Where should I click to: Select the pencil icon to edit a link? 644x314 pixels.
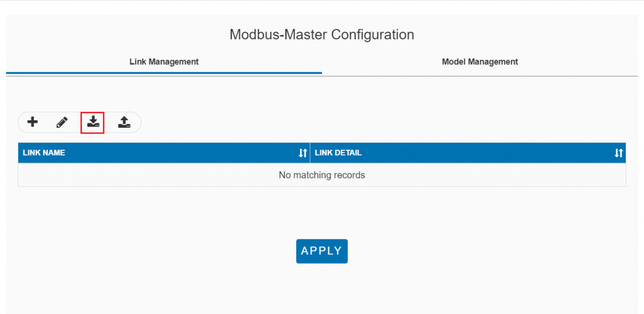click(63, 122)
